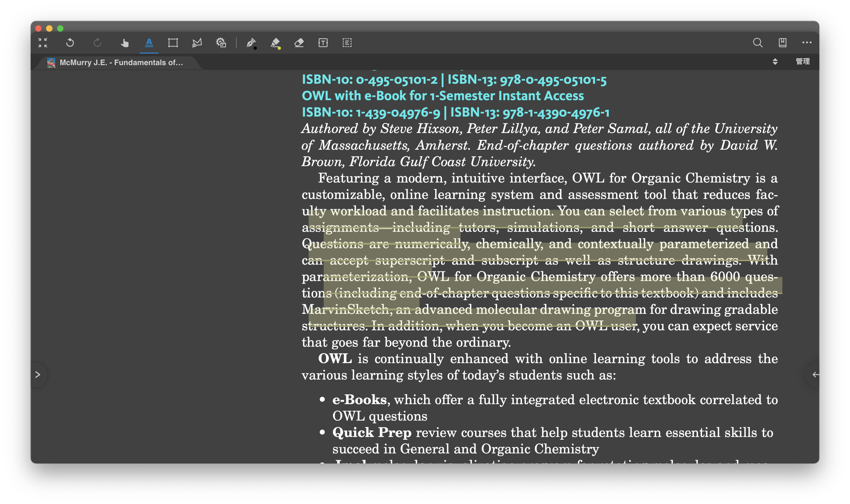The height and width of the screenshot is (504, 850).
Task: Select the hand pan tool
Action: coord(124,43)
